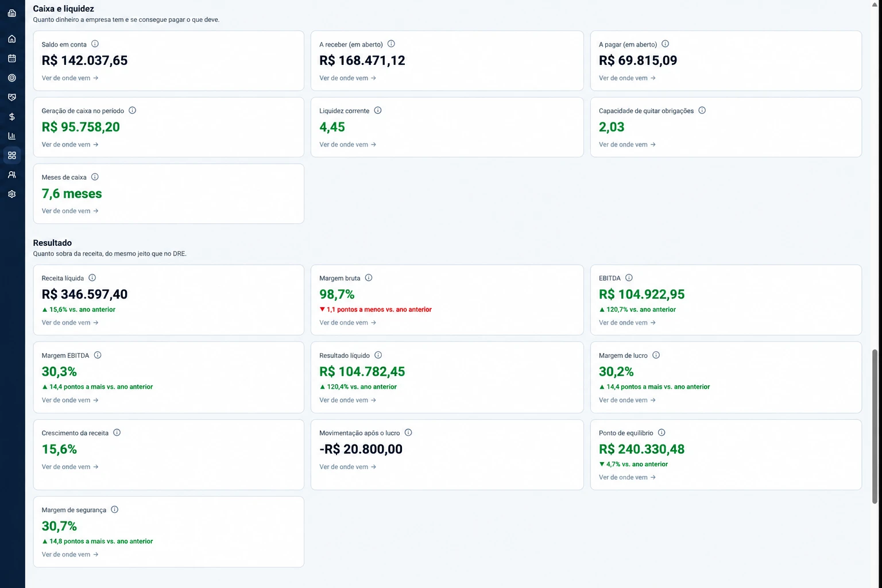Open the handshake icon in the sidebar
The width and height of the screenshot is (882, 588).
(12, 98)
